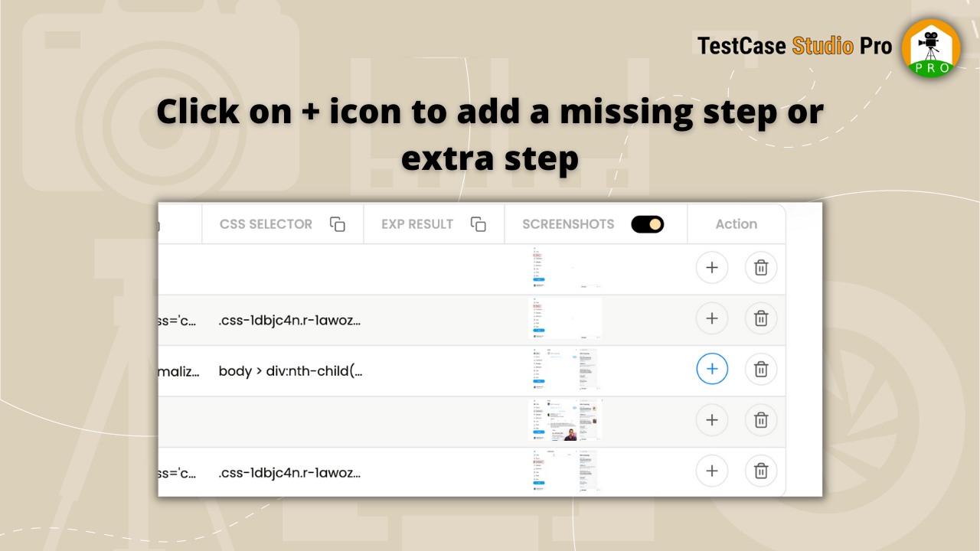Click + icon on the last row

coord(712,471)
